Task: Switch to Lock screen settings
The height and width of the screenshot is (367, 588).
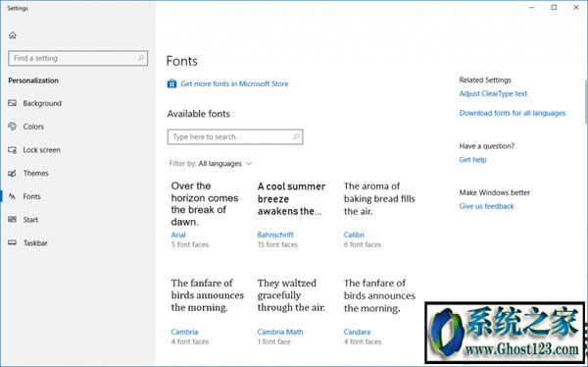Action: (x=41, y=150)
